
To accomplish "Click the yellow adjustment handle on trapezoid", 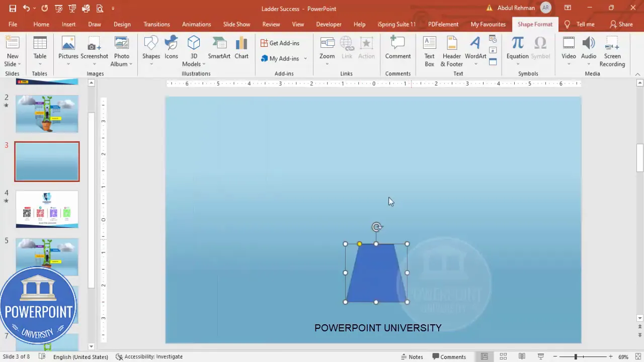I will [x=359, y=244].
